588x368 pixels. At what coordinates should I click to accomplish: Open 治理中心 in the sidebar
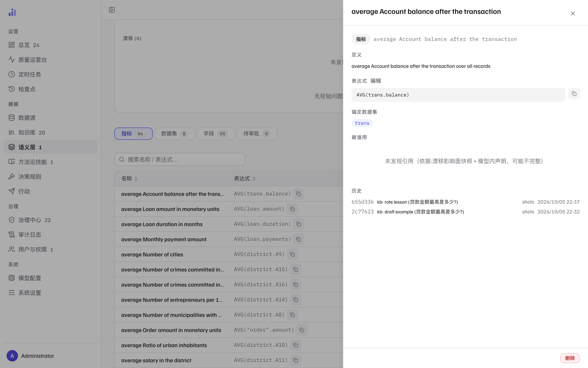[50, 220]
